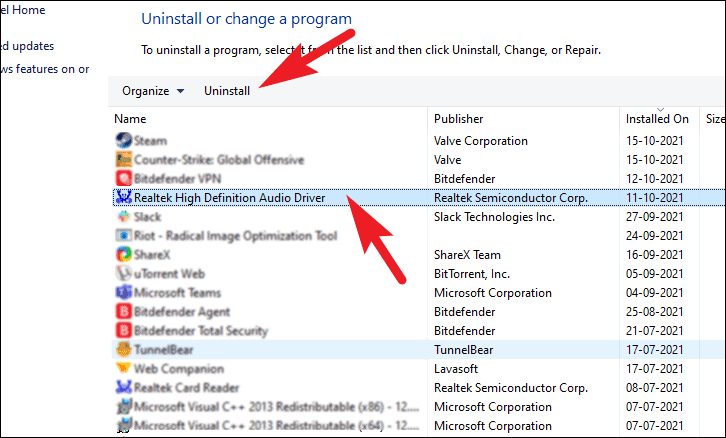The width and height of the screenshot is (726, 438).
Task: Select Riot - Radical Image Optimization Tool name
Action: [x=235, y=236]
